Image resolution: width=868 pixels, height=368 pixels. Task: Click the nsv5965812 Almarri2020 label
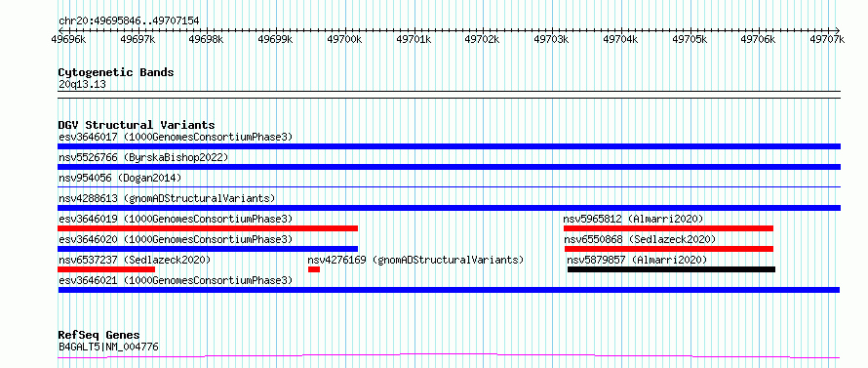coord(633,219)
